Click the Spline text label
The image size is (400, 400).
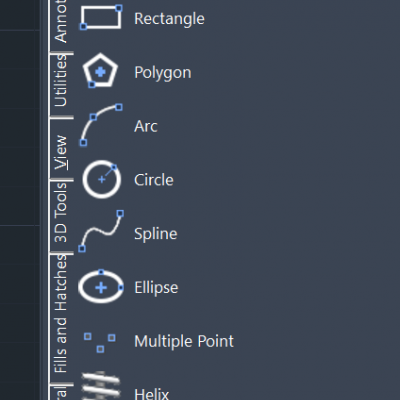coord(156,234)
